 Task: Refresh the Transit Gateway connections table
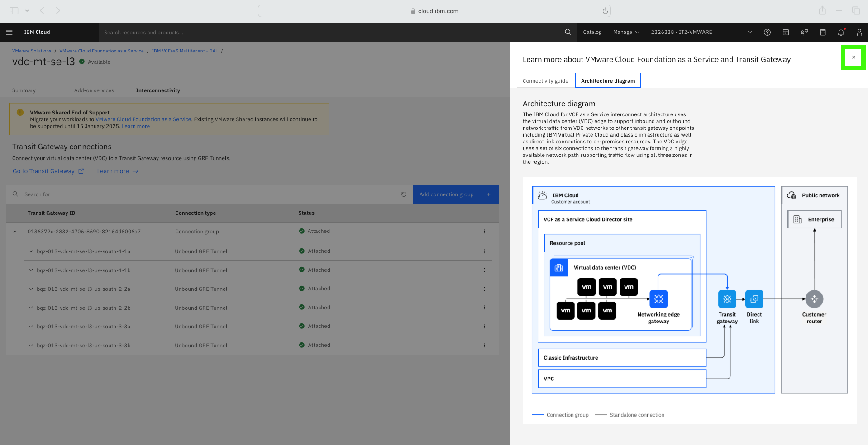point(404,194)
